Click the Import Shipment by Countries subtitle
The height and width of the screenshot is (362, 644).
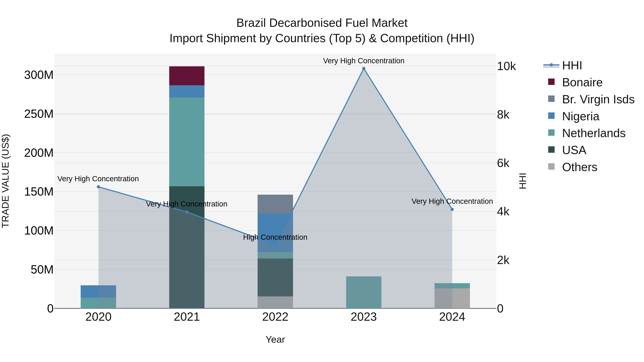pos(322,38)
